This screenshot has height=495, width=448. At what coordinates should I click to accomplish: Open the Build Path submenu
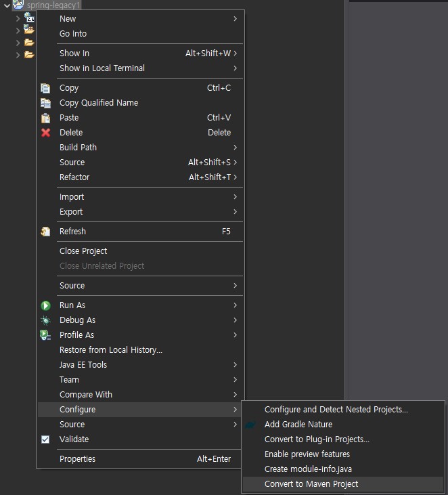click(x=78, y=148)
